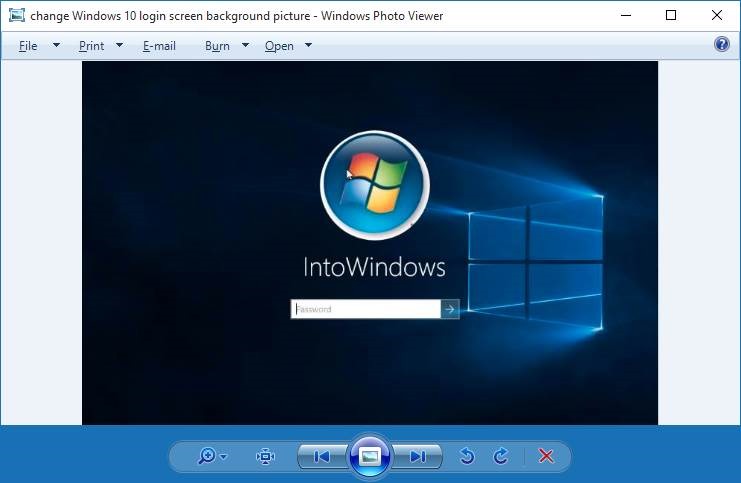
Task: Go to the next photo
Action: point(418,457)
